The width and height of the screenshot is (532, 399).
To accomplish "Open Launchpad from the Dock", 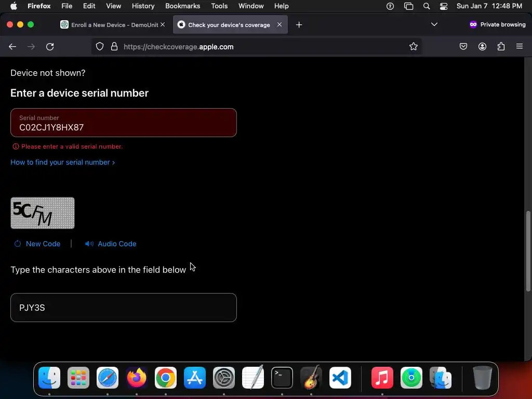I will [78, 378].
